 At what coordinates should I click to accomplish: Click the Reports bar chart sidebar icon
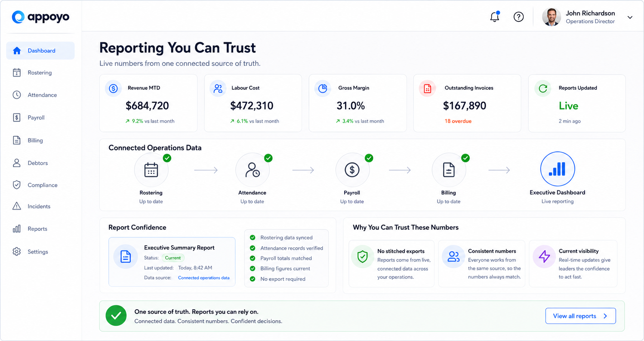tap(17, 229)
